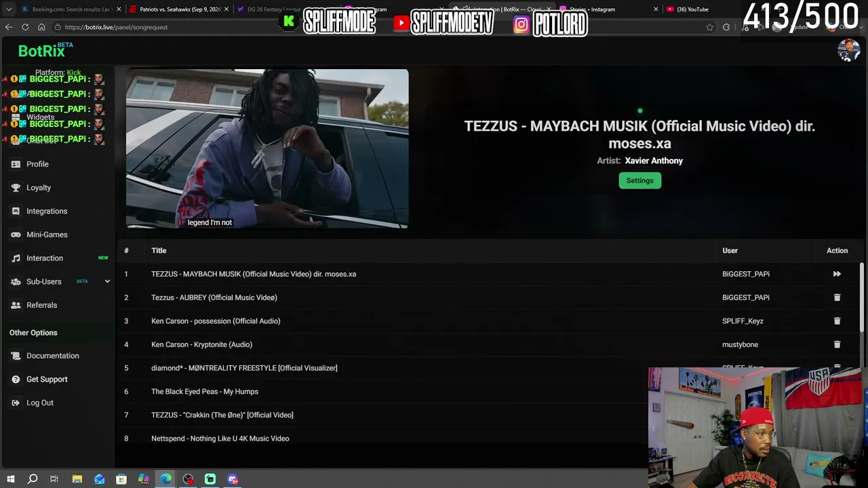This screenshot has height=488, width=868.
Task: Select Ken Carson - Kryptonite (Audio) title
Action: coord(201,344)
